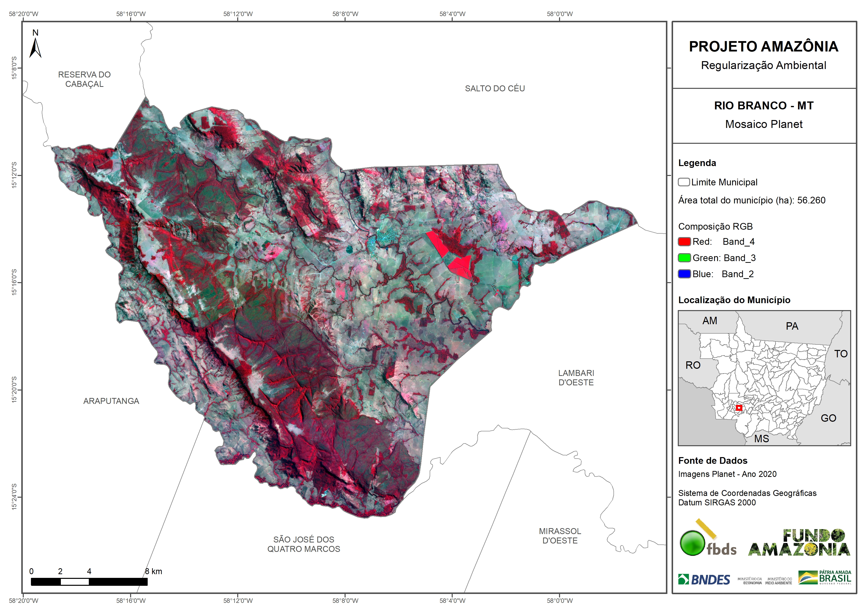
Task: Click the Blue Band_2 color swatch
Action: 684,274
